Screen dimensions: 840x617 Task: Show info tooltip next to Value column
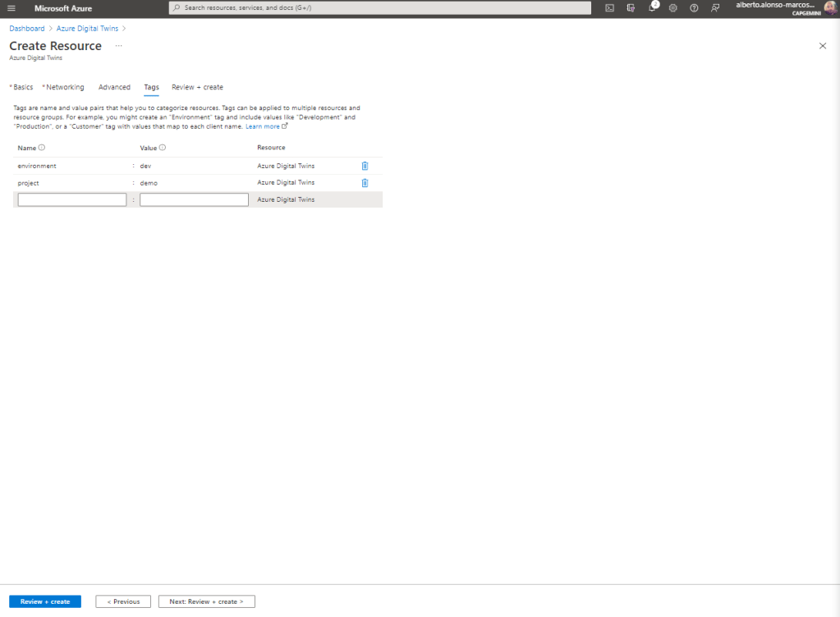(163, 148)
